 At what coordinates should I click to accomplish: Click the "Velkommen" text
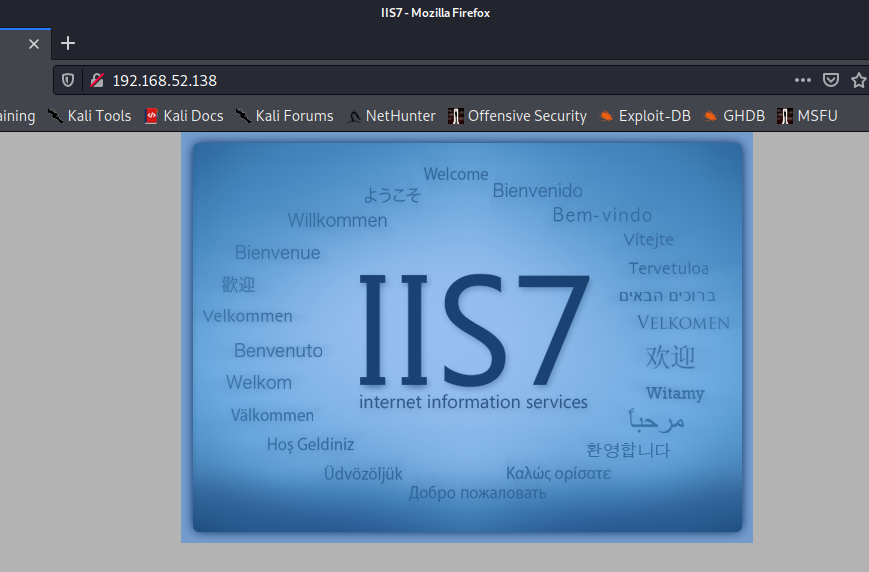[x=248, y=316]
